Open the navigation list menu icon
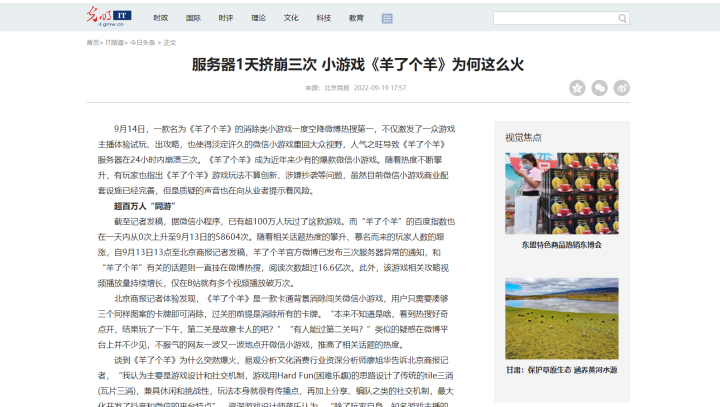 [387, 18]
